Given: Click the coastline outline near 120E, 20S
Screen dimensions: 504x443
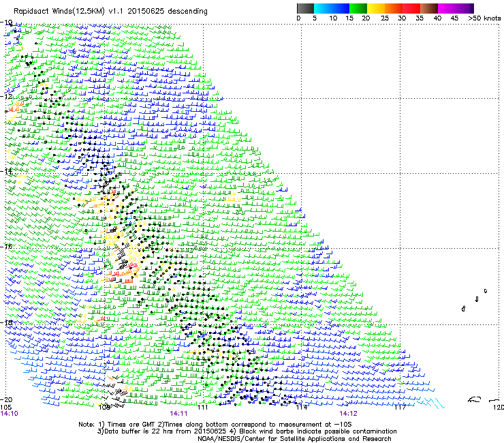Looking at the screenshot, I should pos(485,399).
